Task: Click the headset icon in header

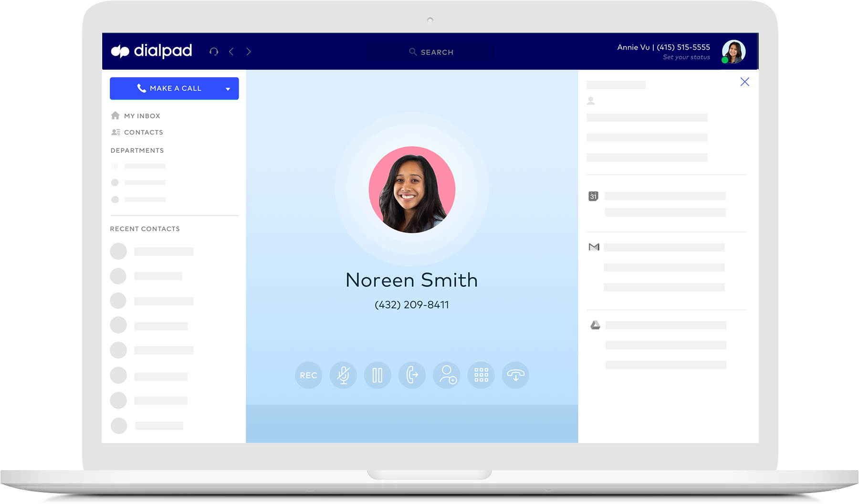Action: (x=214, y=52)
